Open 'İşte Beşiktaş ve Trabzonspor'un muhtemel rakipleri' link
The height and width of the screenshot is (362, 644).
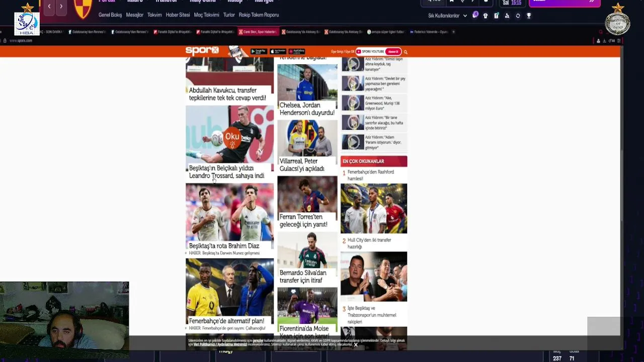[x=372, y=315]
